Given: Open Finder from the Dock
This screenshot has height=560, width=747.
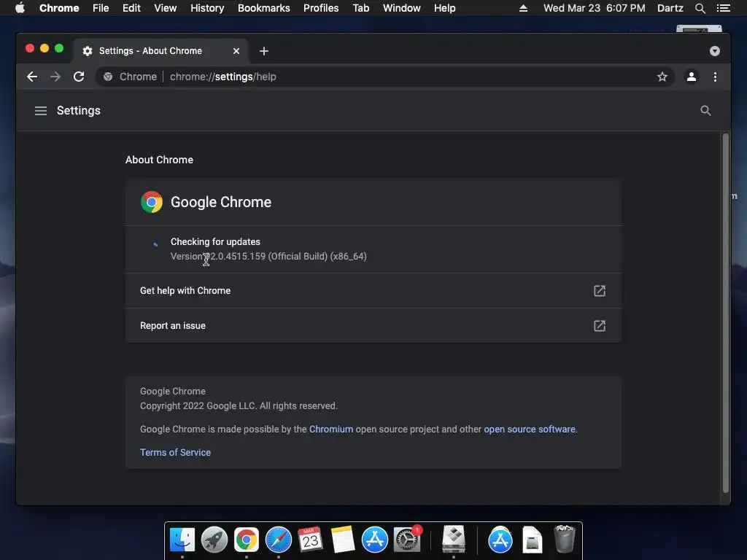Looking at the screenshot, I should tap(182, 540).
